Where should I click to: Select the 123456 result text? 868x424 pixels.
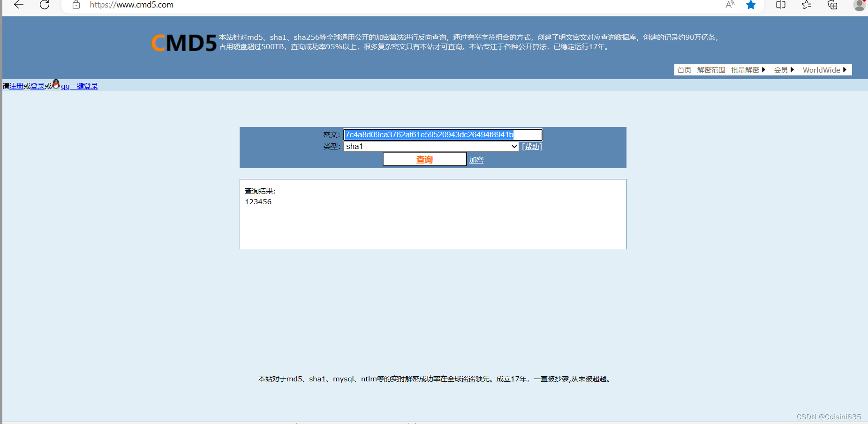pyautogui.click(x=258, y=202)
